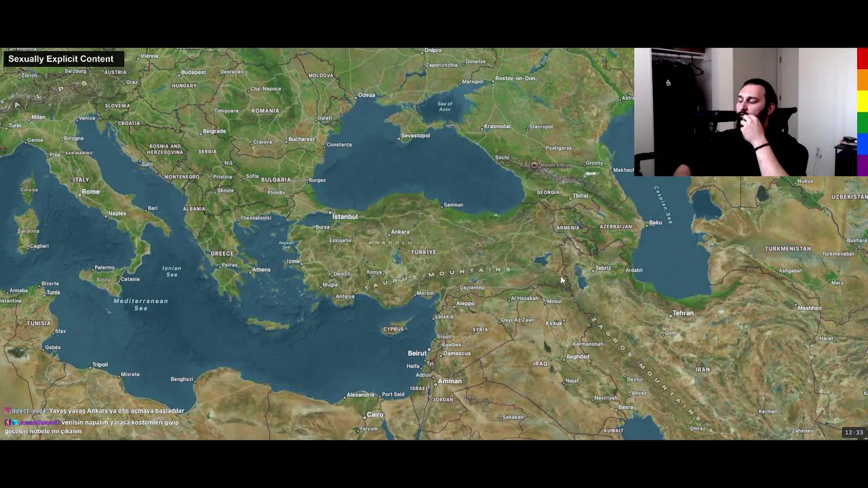Select the Ionian Sea label

pyautogui.click(x=172, y=271)
